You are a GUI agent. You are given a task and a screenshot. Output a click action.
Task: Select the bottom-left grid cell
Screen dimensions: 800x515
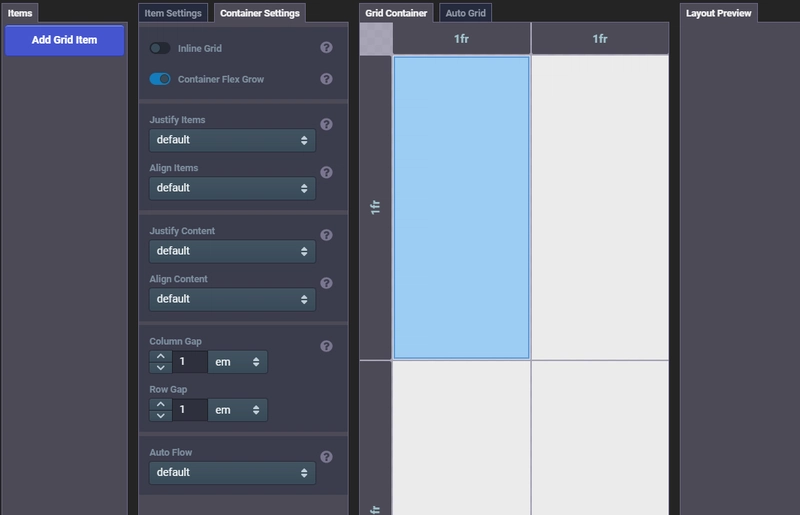(461, 438)
